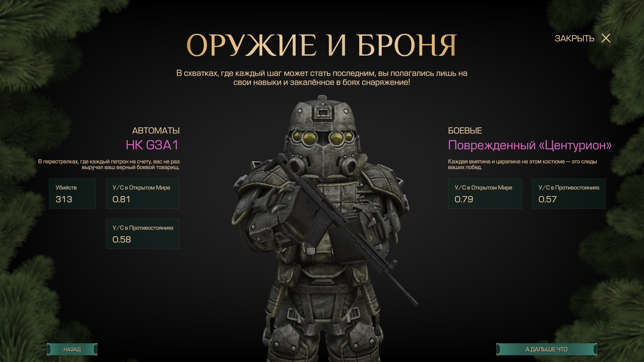This screenshot has height=362, width=644.
Task: Click the БОЕВЫЕ category label
Action: [x=465, y=130]
